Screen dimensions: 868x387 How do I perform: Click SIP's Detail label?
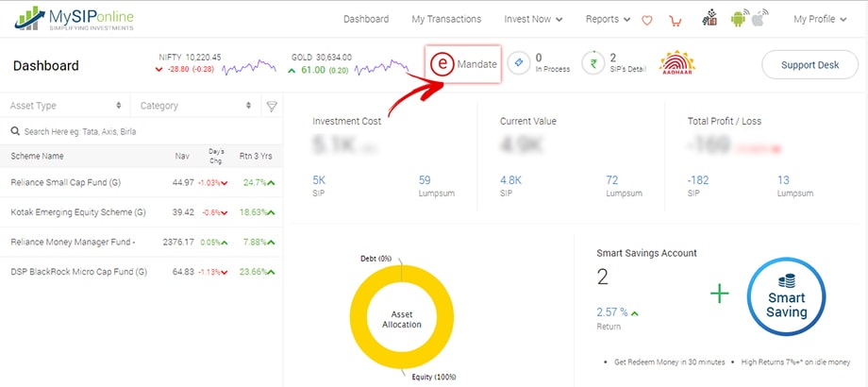click(x=627, y=69)
